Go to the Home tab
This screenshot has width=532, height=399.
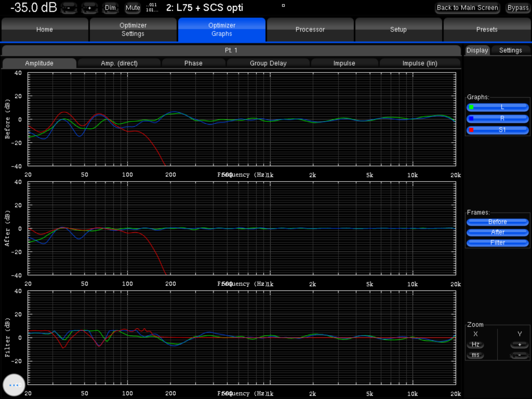pyautogui.click(x=45, y=30)
